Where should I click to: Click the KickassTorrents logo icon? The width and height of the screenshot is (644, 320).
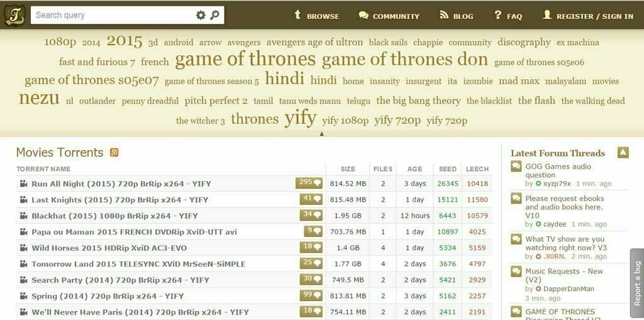pos(15,15)
